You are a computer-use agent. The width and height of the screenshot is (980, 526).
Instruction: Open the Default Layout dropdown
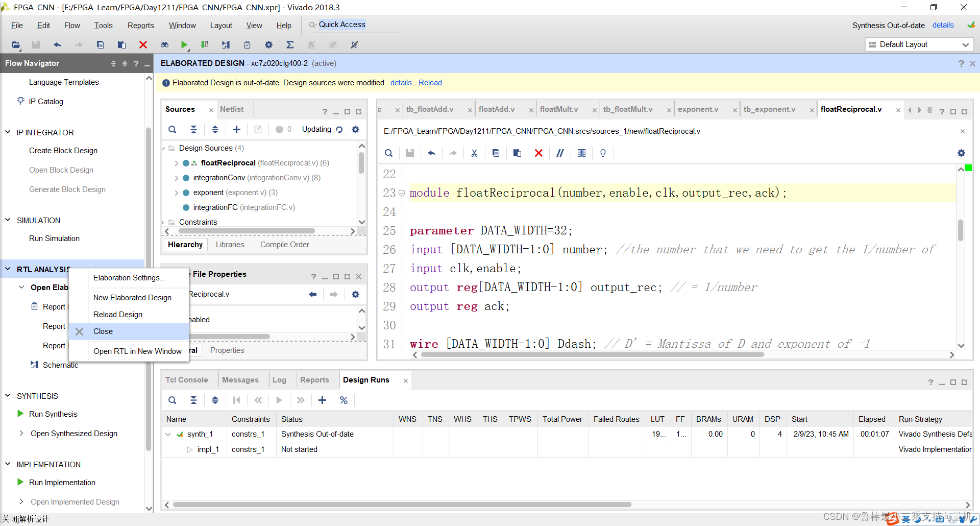919,44
